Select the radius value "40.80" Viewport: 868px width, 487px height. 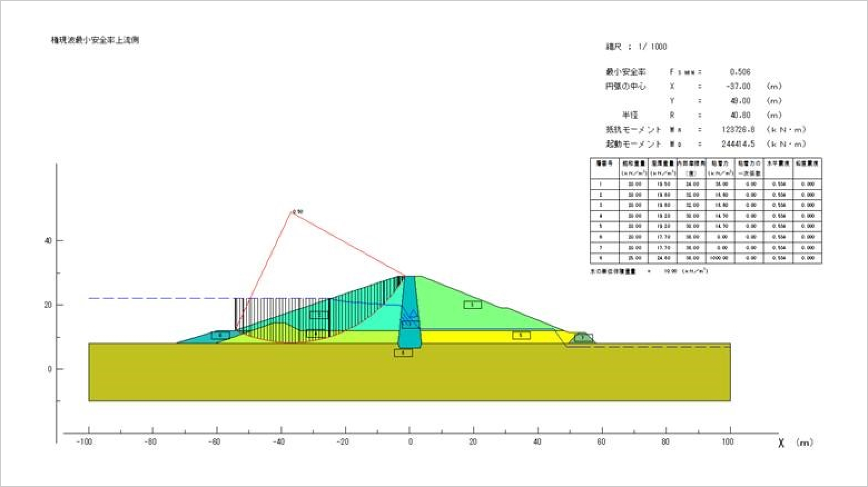point(741,115)
